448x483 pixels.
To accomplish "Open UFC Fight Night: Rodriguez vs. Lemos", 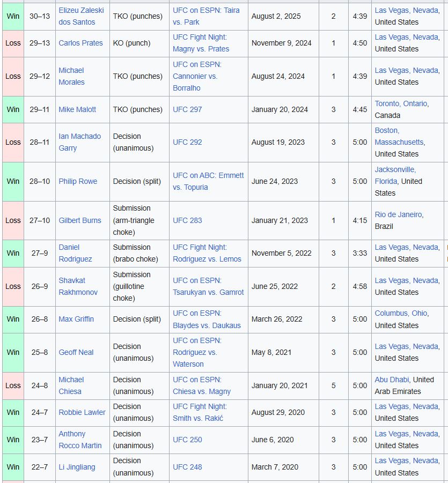I will 207,253.
